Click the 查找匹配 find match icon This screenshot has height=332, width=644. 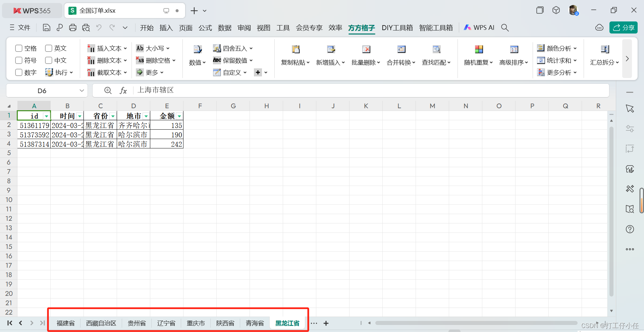click(436, 49)
